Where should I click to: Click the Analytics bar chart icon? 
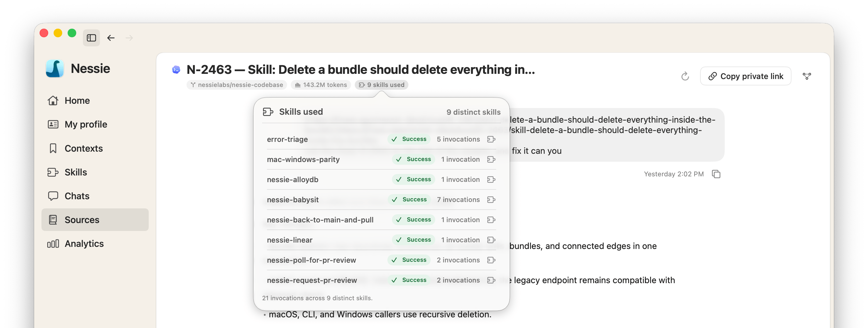coord(53,244)
